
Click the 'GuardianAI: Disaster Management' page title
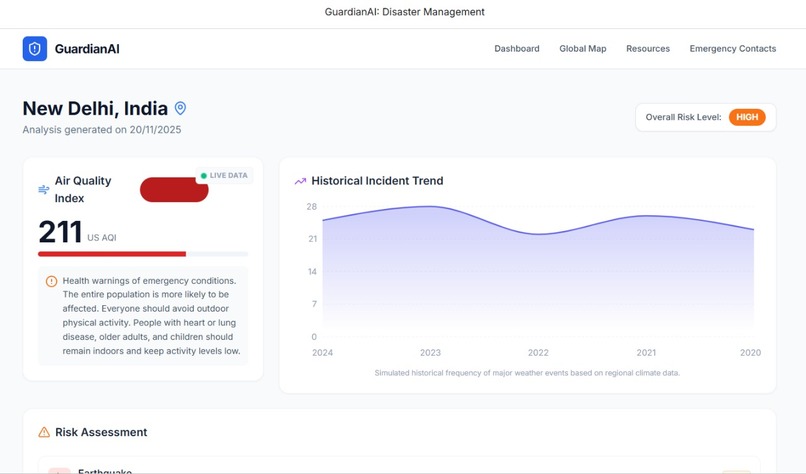click(x=405, y=12)
